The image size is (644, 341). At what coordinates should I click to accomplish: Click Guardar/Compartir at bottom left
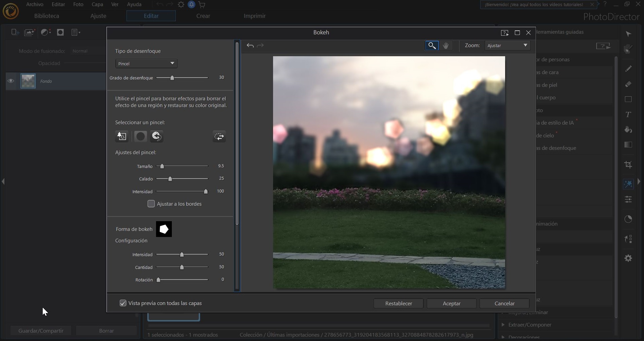[40, 331]
